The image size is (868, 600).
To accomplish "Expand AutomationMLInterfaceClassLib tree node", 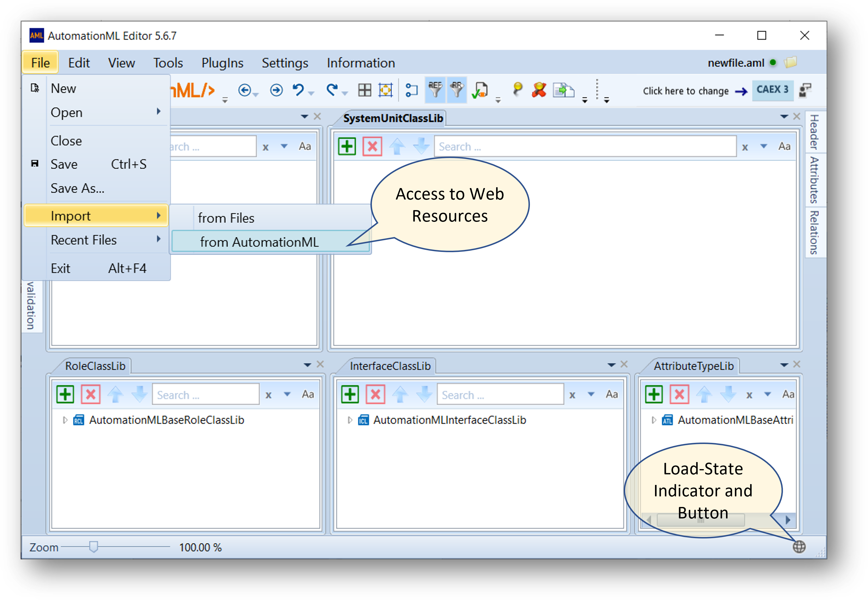I will pyautogui.click(x=350, y=420).
